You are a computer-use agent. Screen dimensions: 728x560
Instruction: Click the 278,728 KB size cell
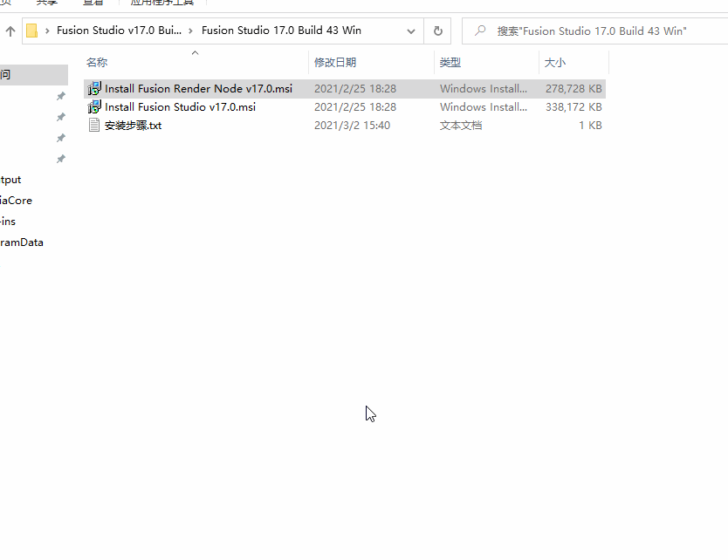pos(573,89)
